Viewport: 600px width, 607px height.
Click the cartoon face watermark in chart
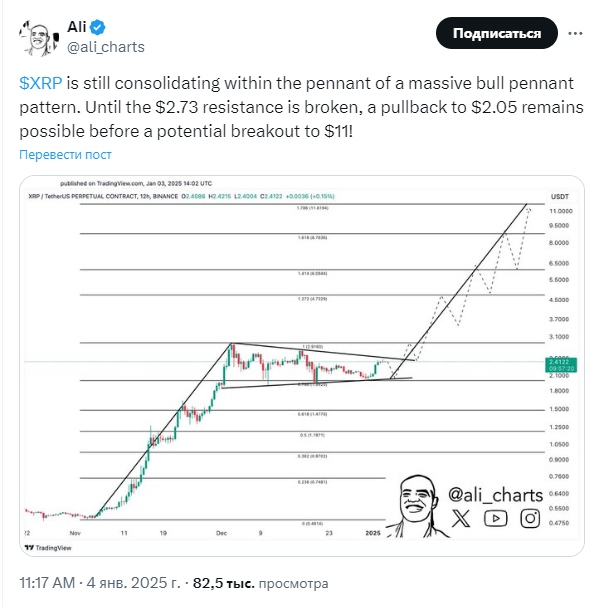coord(417,506)
